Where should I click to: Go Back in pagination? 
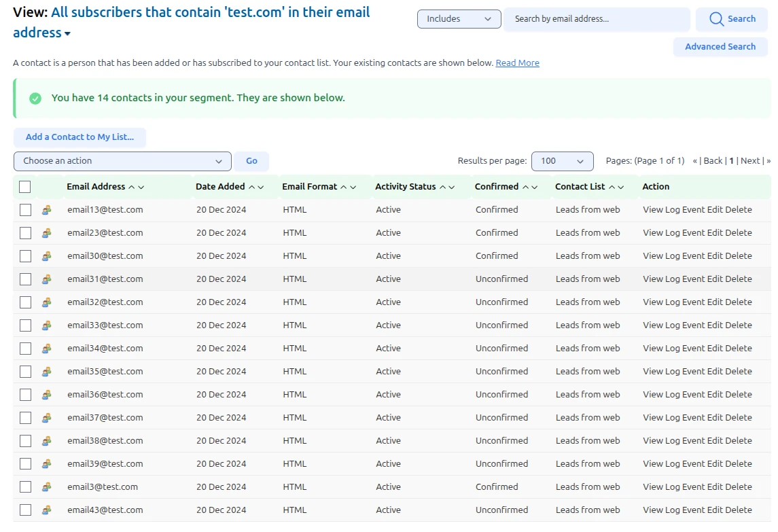713,161
